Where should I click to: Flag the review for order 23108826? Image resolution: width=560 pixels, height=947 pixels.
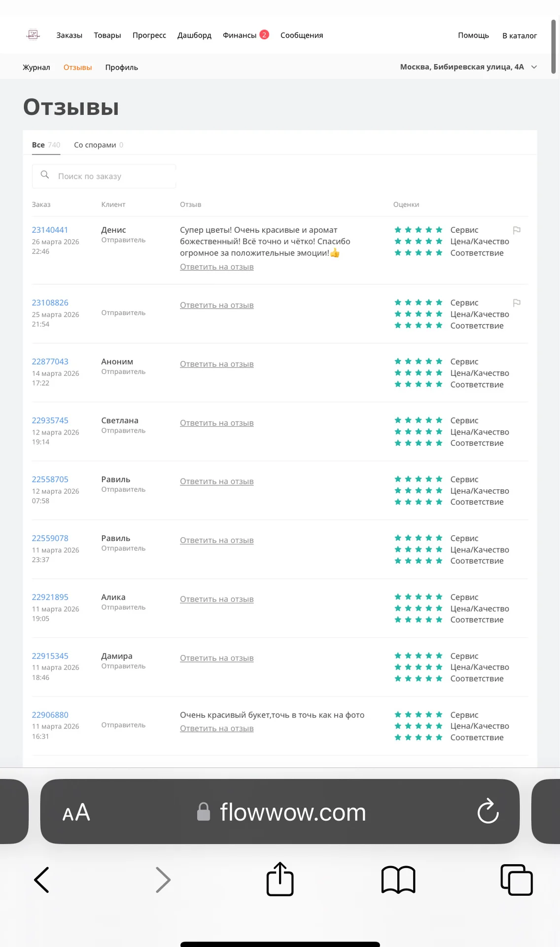517,303
